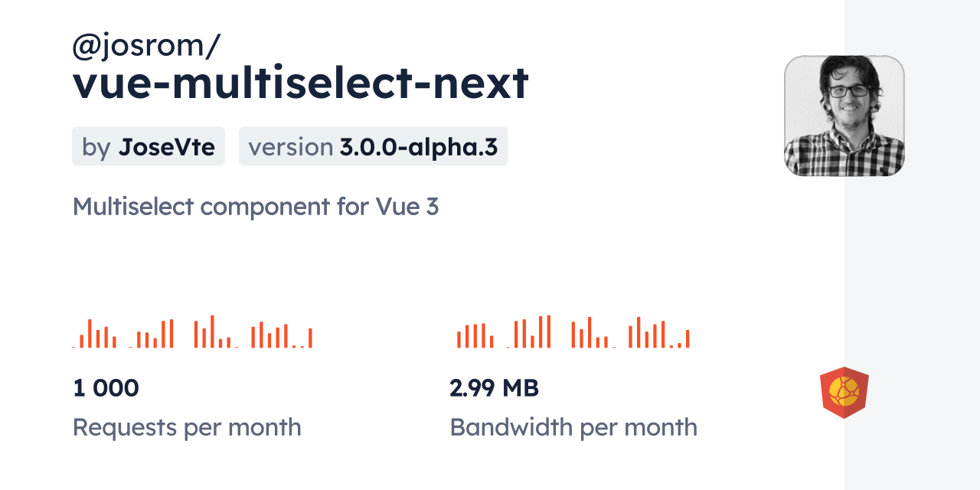The height and width of the screenshot is (490, 980).
Task: Click the author name JoseVte
Action: (x=167, y=147)
